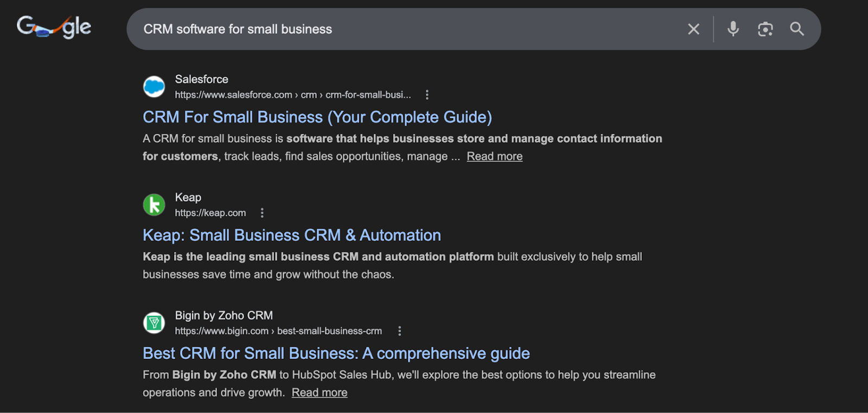868x413 pixels.
Task: Click the https://keap.com URL
Action: click(210, 213)
